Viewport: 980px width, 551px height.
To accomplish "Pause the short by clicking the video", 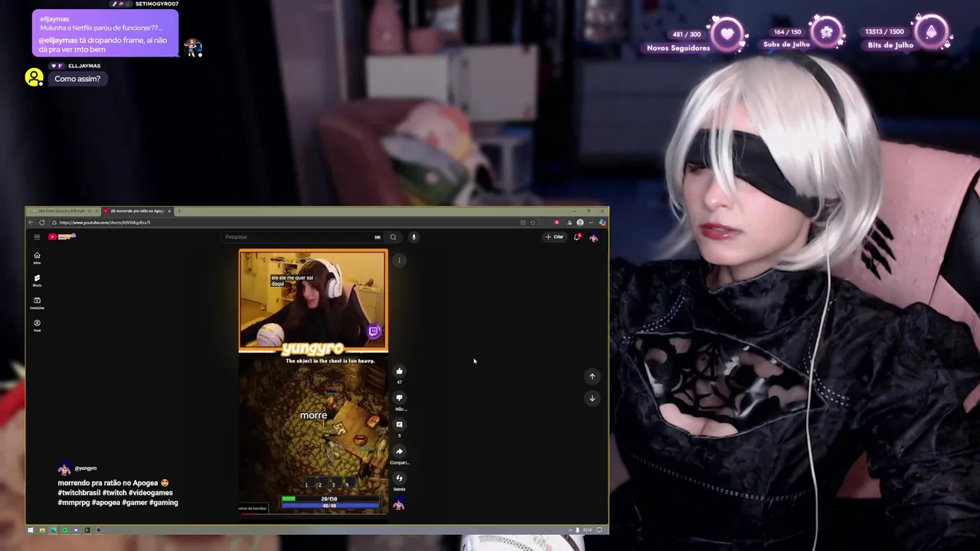I will (x=313, y=381).
